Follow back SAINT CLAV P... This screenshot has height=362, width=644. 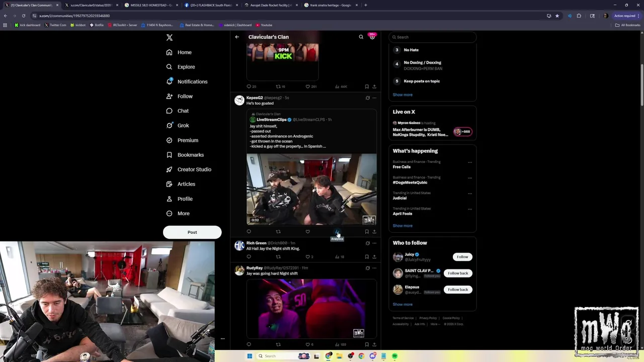(x=458, y=273)
